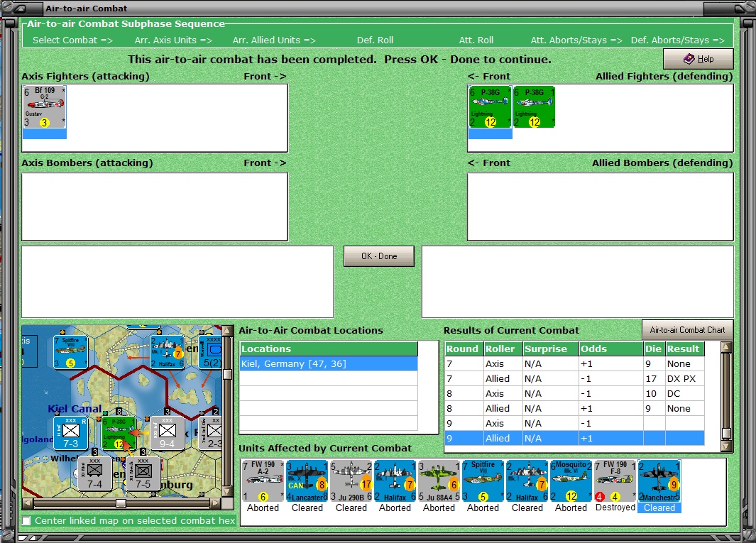The image size is (756, 543).
Task: Click the map horizontal scrollbar left arrow
Action: pos(28,503)
